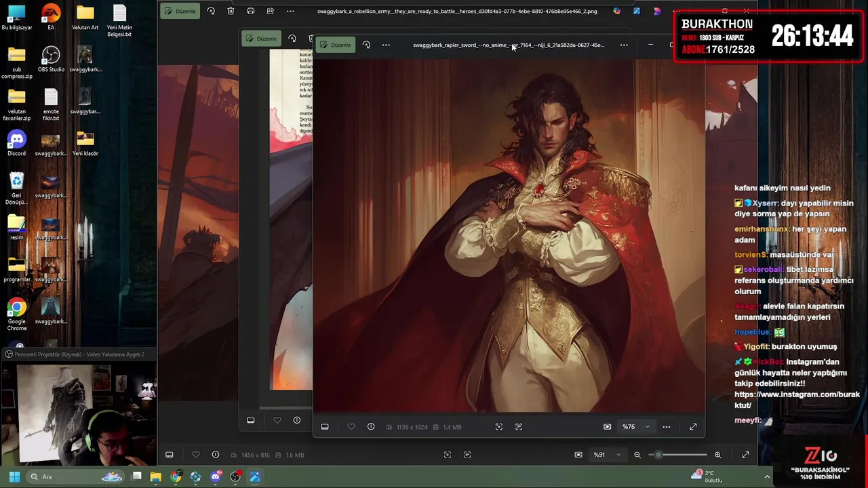This screenshot has height=488, width=868.
Task: Open weather widget showing 2°C Bulutlu
Action: [x=707, y=476]
